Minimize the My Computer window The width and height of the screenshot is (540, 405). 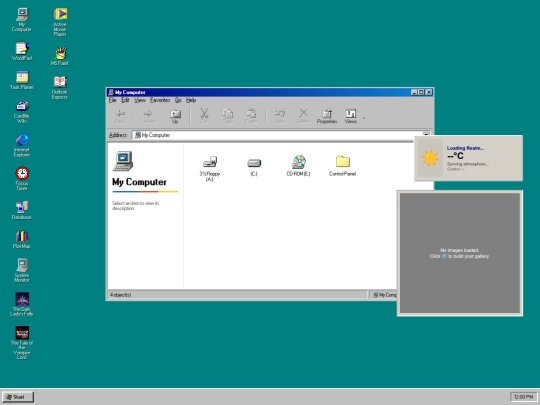(414, 92)
